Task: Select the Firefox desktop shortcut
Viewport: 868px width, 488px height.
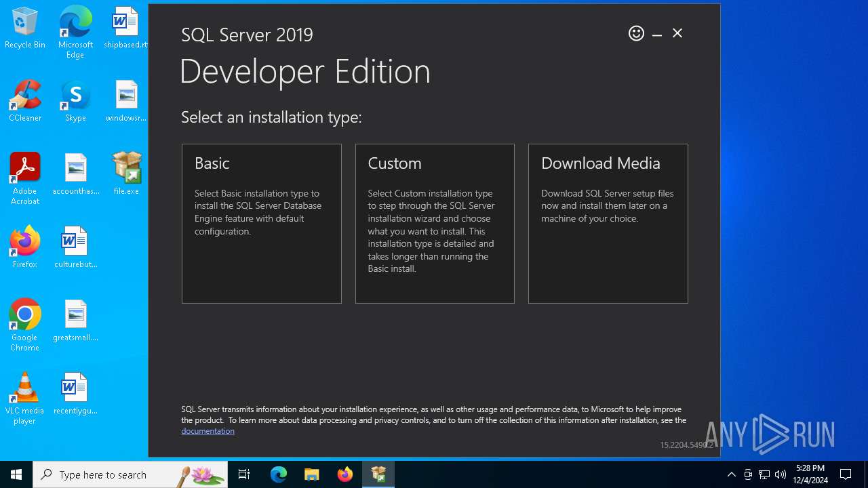Action: 25,248
